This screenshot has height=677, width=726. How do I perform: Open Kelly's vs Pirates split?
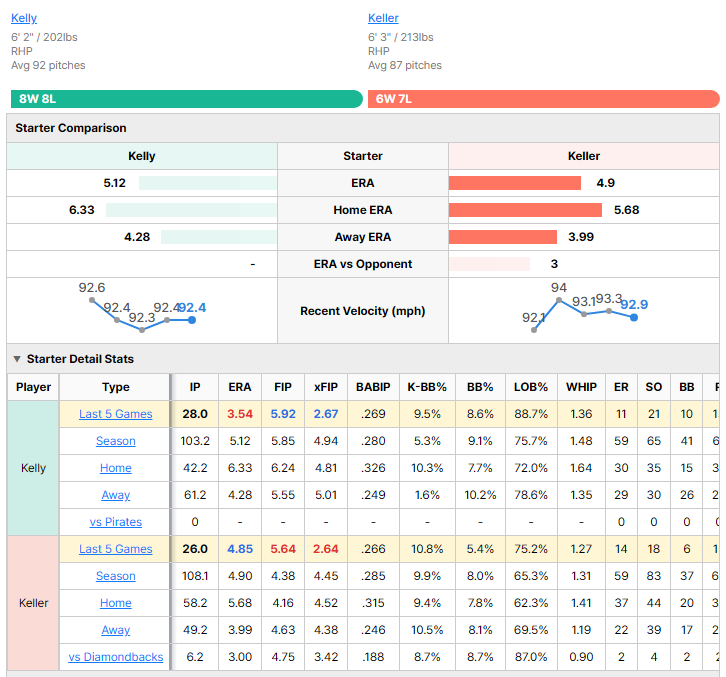coord(115,522)
